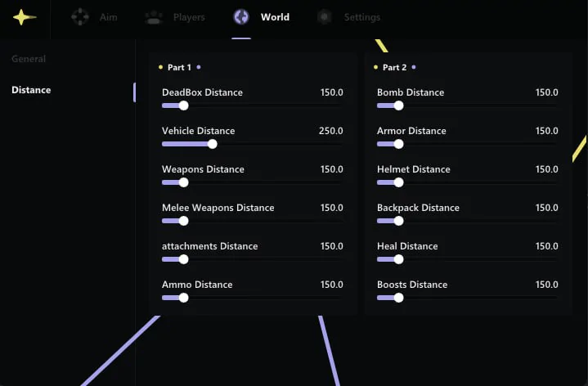Click the Backpack Distance slider handle
This screenshot has width=588, height=386.
pos(398,221)
